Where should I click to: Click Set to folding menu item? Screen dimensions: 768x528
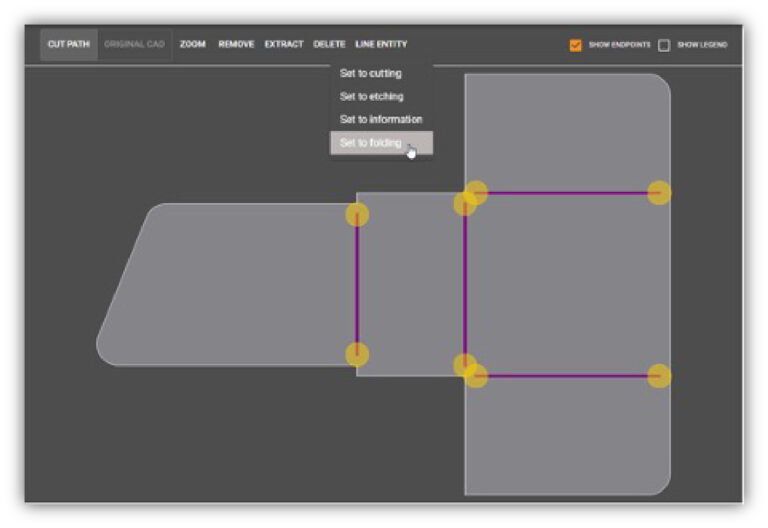(371, 143)
